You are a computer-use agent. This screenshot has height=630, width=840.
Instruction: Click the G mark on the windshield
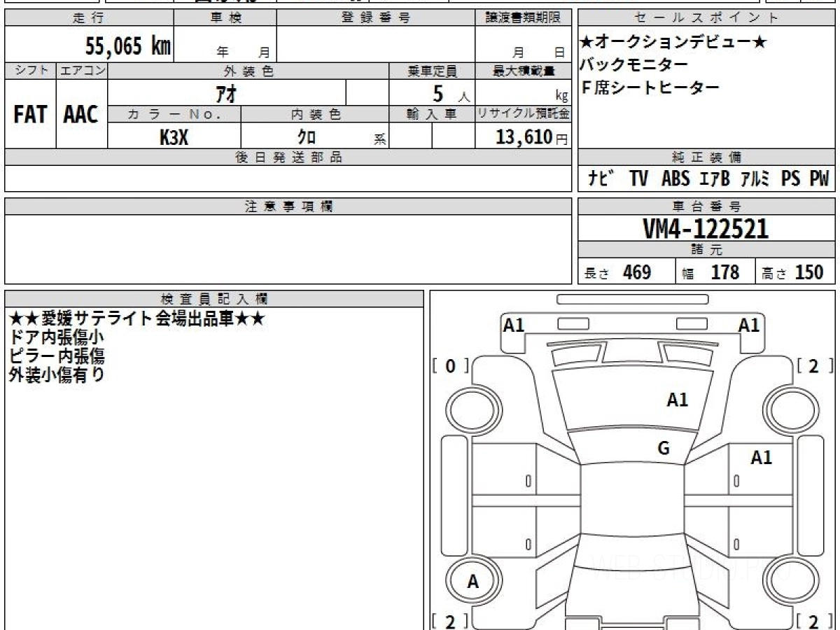[x=664, y=449]
